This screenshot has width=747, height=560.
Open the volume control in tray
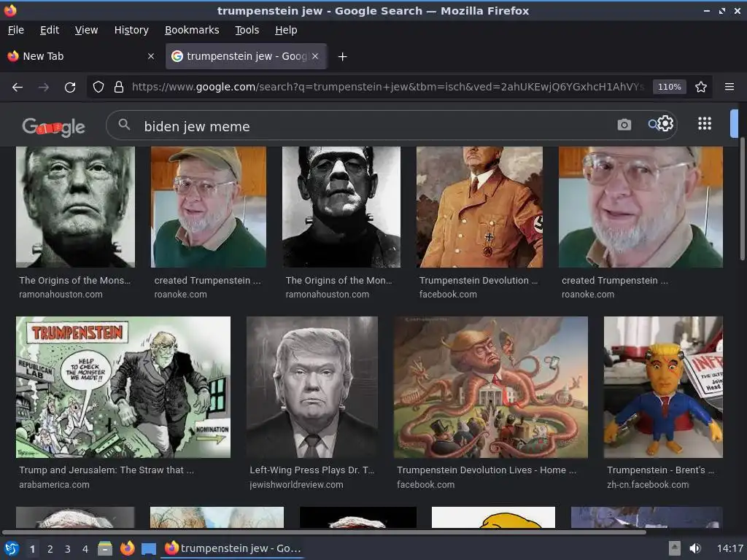(694, 548)
